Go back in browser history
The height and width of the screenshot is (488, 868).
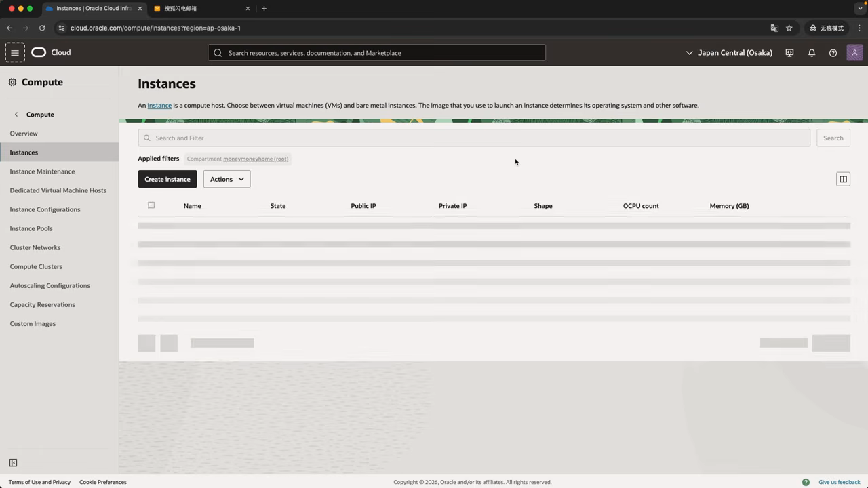(9, 28)
